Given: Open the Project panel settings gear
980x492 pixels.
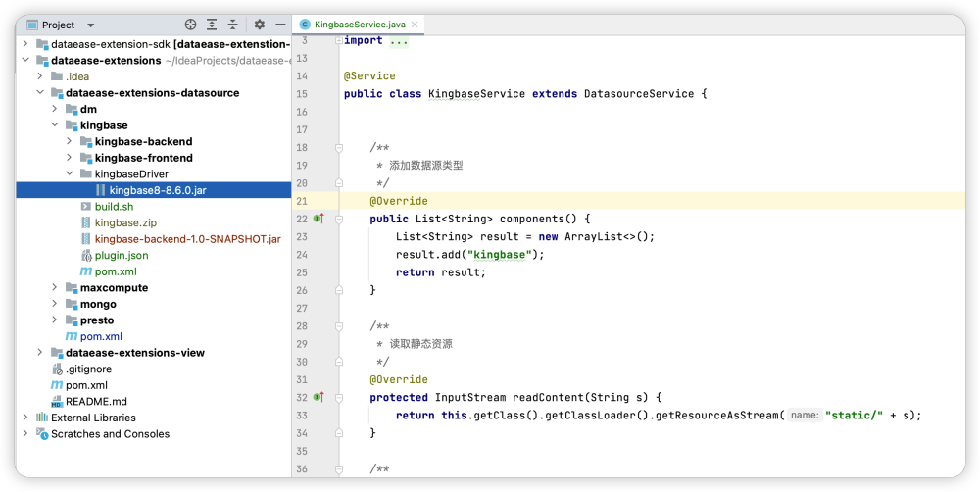Looking at the screenshot, I should [260, 25].
